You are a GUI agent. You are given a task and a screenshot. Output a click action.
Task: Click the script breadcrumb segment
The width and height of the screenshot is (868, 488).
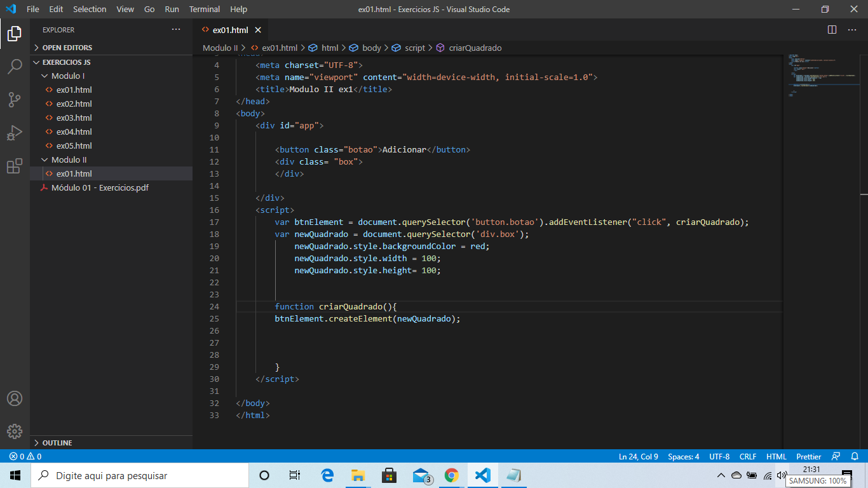(409, 48)
